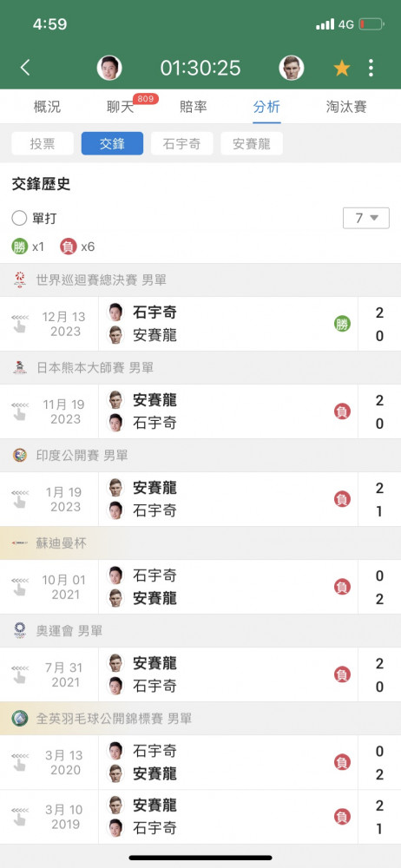401x868 pixels.
Task: Select the 安賽龍 filter button
Action: pos(252,144)
